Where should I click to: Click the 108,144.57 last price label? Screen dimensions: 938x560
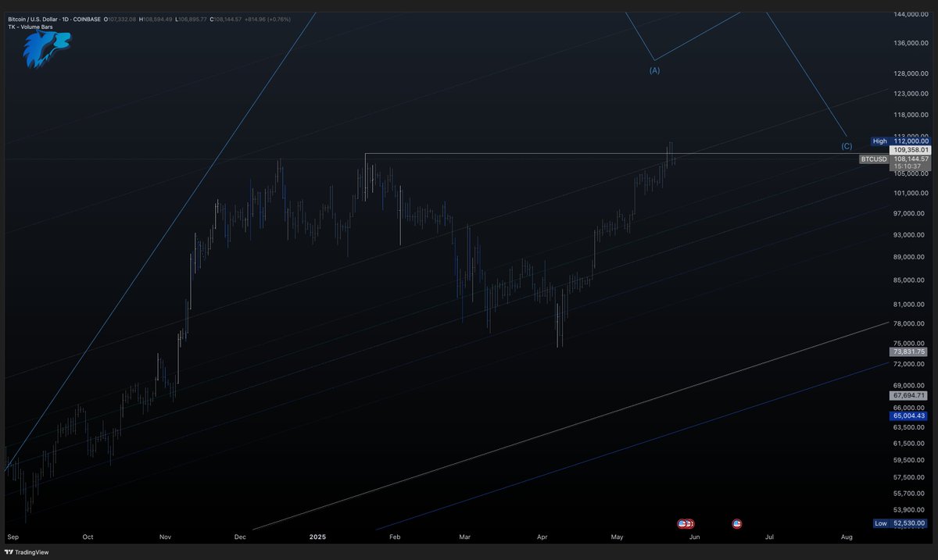(x=910, y=159)
